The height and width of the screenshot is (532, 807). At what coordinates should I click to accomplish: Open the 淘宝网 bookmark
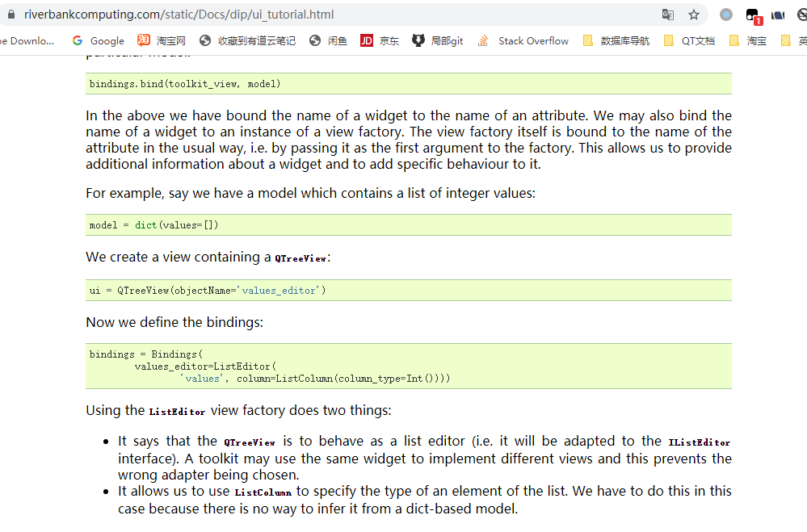162,40
